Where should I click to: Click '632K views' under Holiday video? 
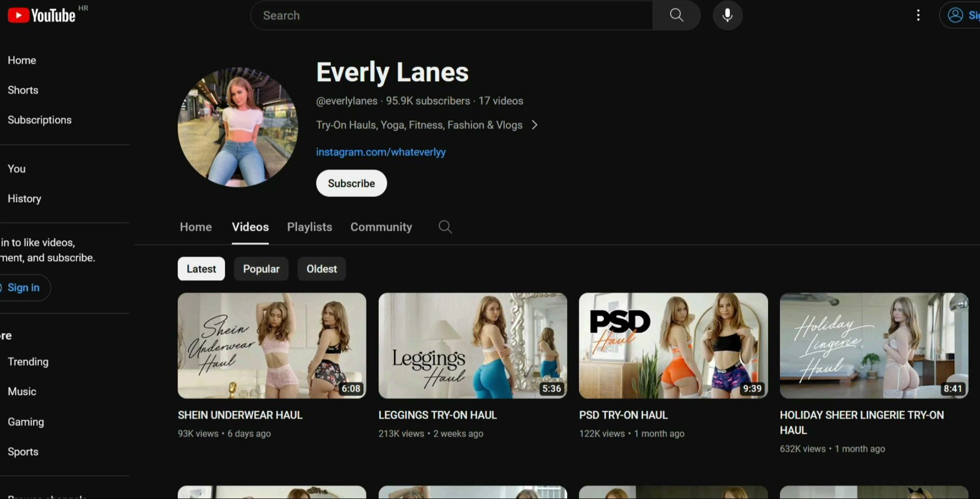802,449
